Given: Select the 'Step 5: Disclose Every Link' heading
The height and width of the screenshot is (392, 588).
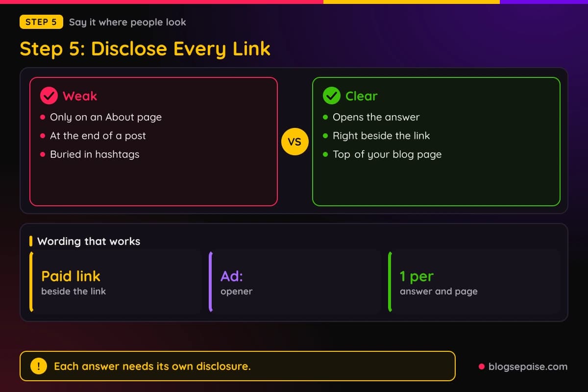Looking at the screenshot, I should click(x=145, y=49).
